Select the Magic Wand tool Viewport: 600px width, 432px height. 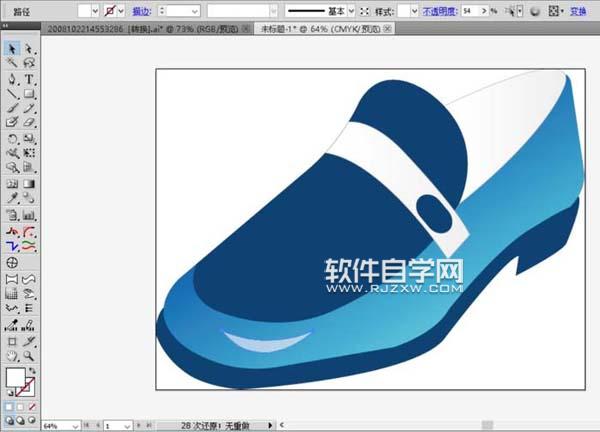(x=11, y=62)
